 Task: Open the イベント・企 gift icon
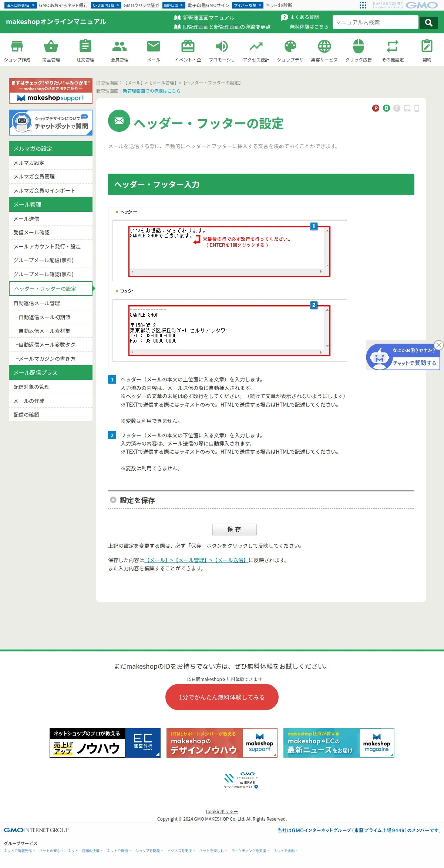(x=188, y=47)
